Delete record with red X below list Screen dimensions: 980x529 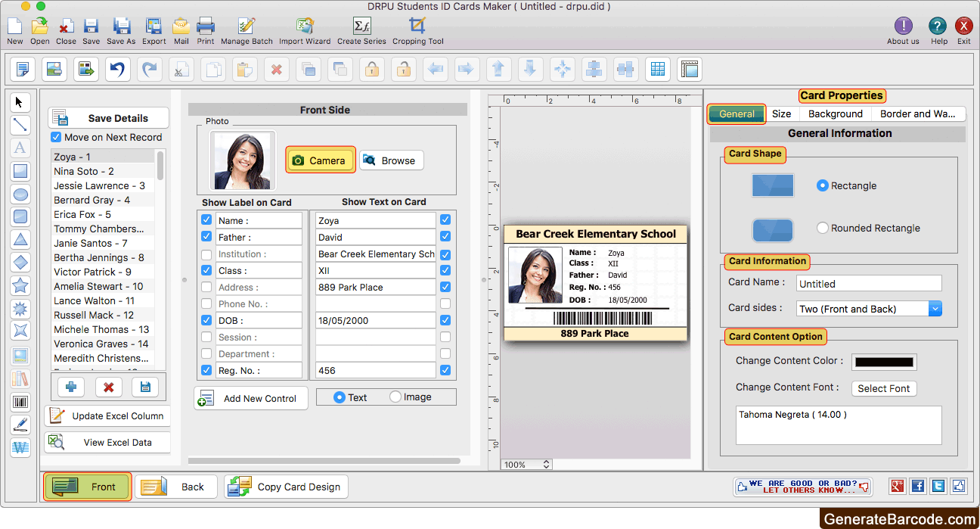click(108, 387)
